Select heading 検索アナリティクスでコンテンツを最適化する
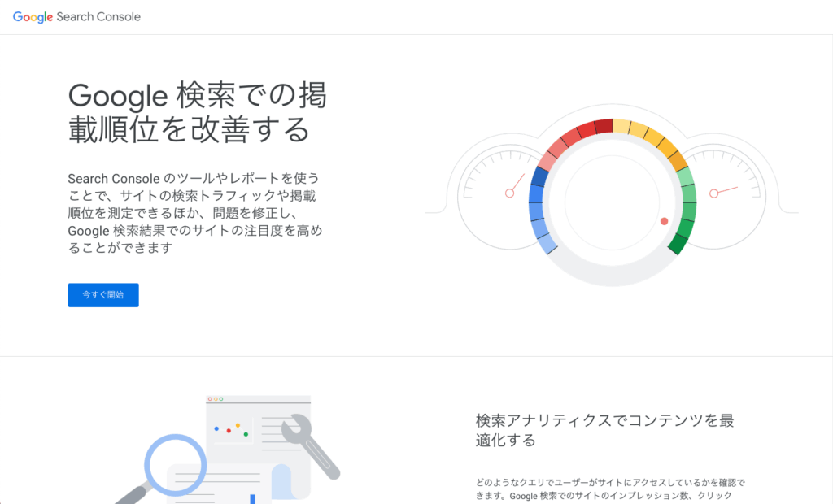The width and height of the screenshot is (833, 504). click(x=604, y=430)
